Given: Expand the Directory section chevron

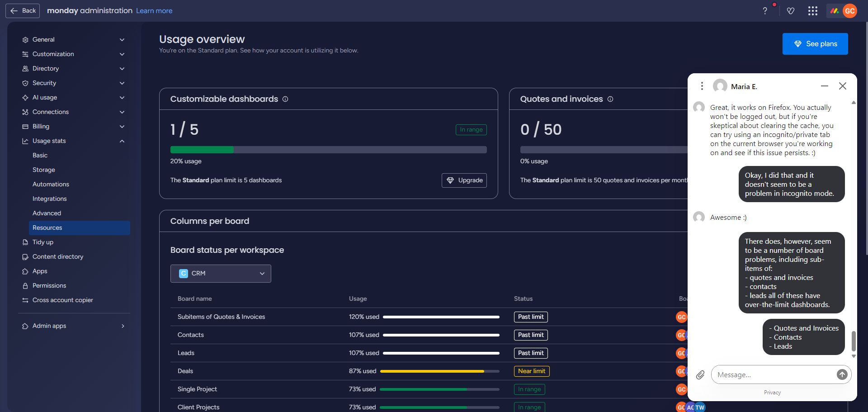Looking at the screenshot, I should point(122,69).
